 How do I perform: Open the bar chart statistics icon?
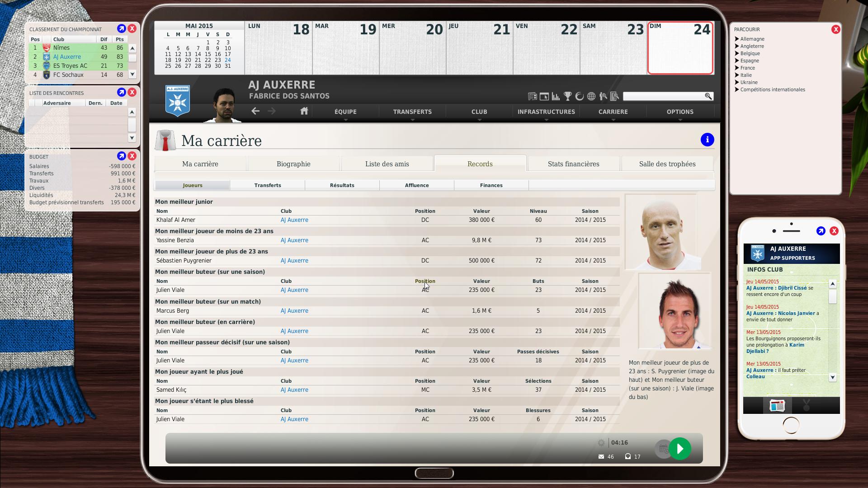coord(556,96)
